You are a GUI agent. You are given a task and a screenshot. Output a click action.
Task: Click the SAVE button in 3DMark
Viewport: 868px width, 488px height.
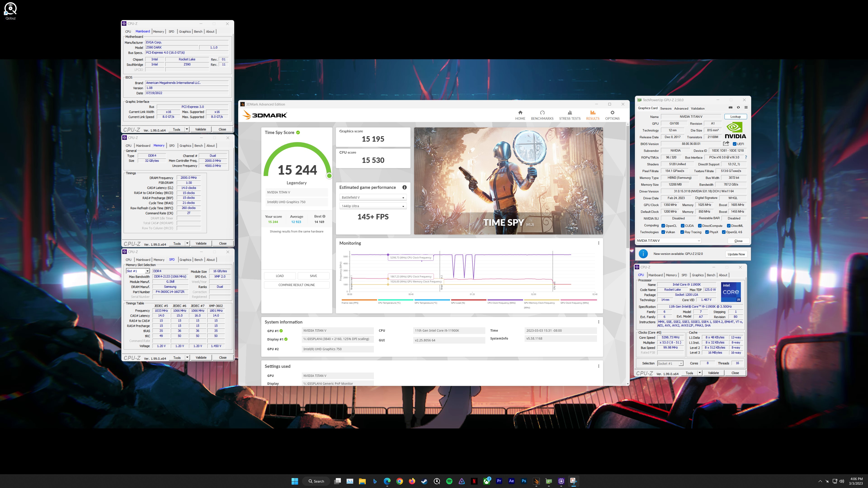[313, 276]
